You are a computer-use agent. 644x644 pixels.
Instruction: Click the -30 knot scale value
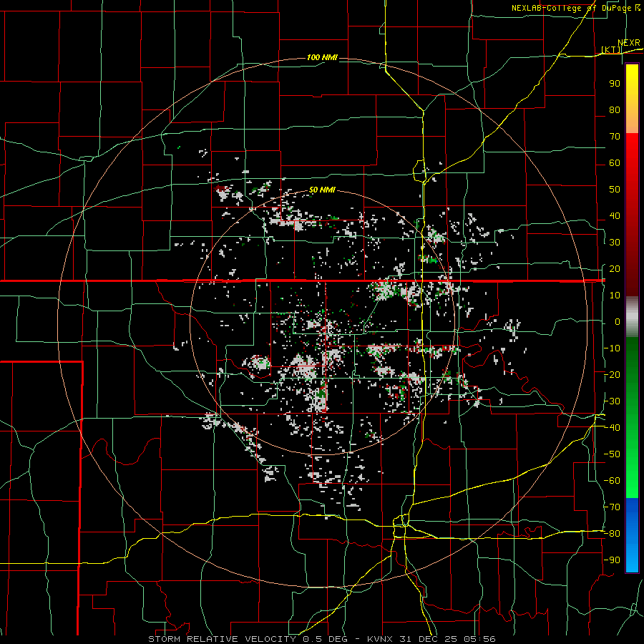pos(612,401)
